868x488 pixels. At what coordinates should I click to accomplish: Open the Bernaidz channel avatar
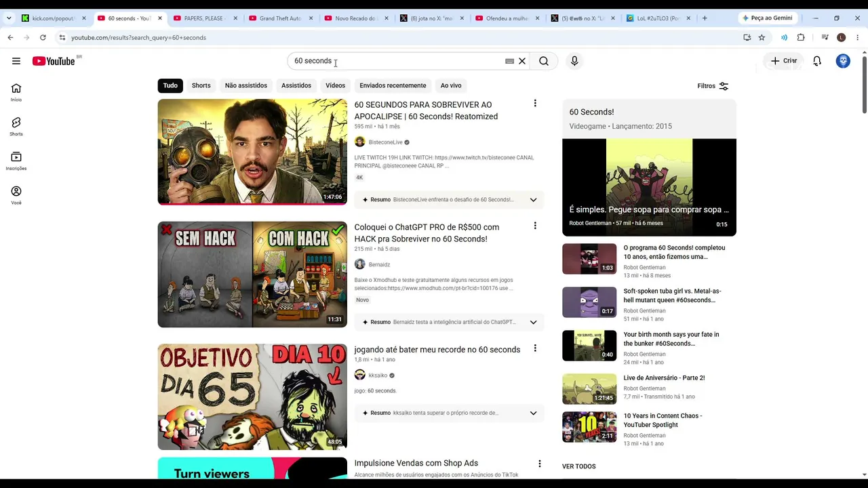point(360,264)
